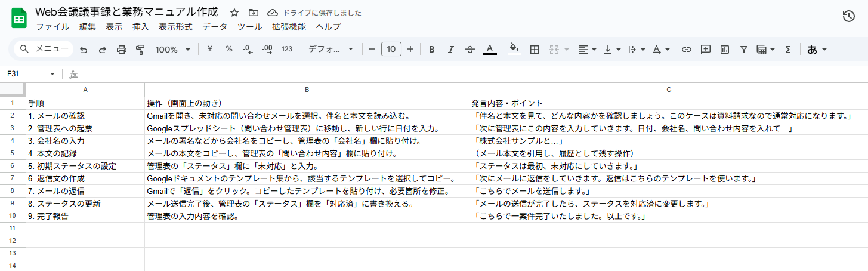This screenshot has width=868, height=271.
Task: Select column A header
Action: point(85,90)
